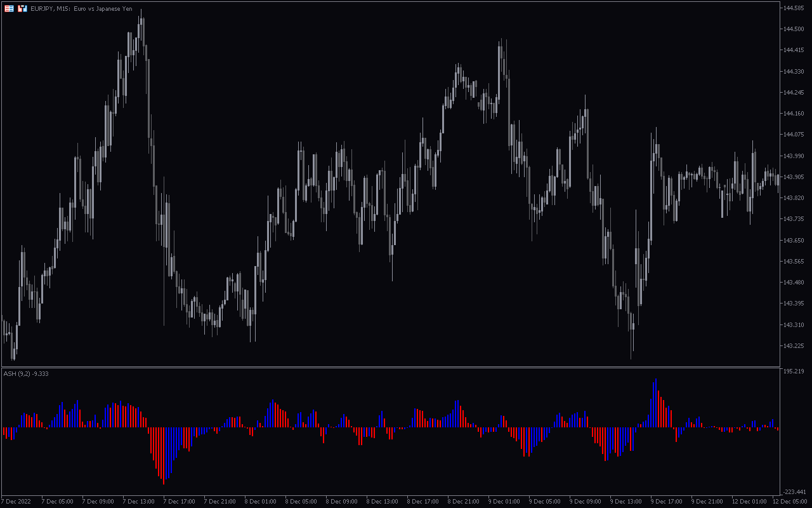Click the 143.990 price axis label
812x508 pixels.
[x=794, y=156]
